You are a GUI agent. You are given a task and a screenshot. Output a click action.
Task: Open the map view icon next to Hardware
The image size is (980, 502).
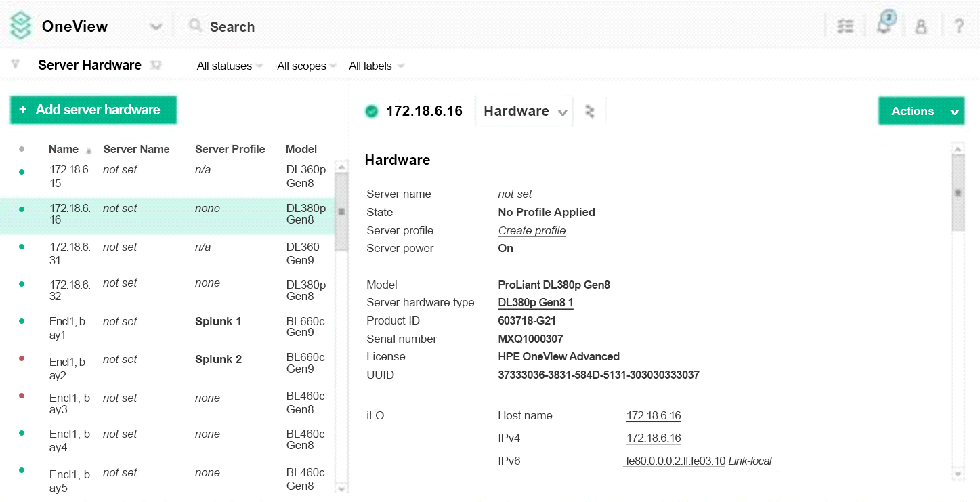point(590,112)
